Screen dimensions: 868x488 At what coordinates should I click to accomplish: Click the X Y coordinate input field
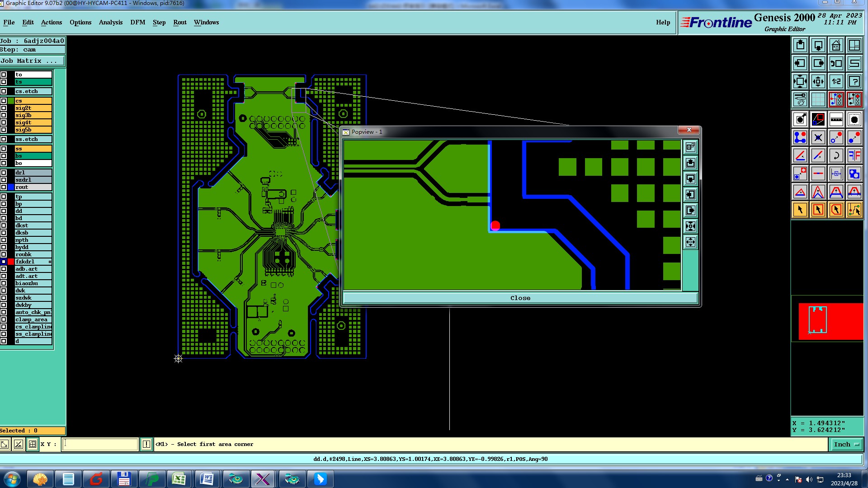pos(100,445)
